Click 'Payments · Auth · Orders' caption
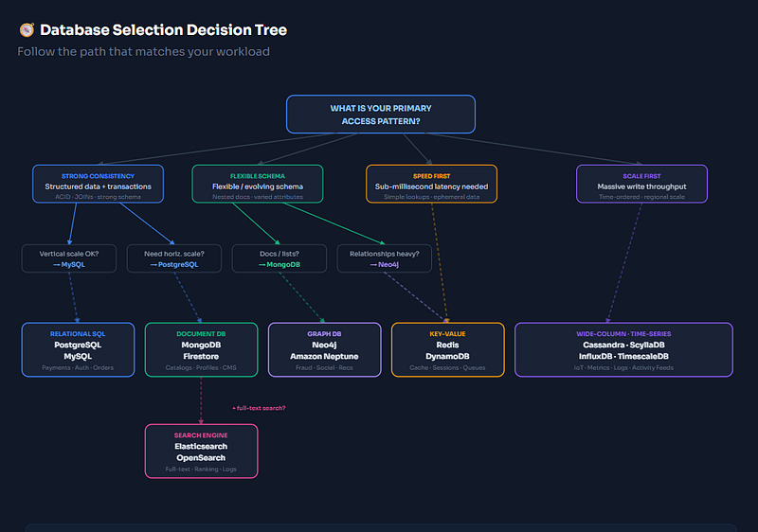 (x=78, y=368)
